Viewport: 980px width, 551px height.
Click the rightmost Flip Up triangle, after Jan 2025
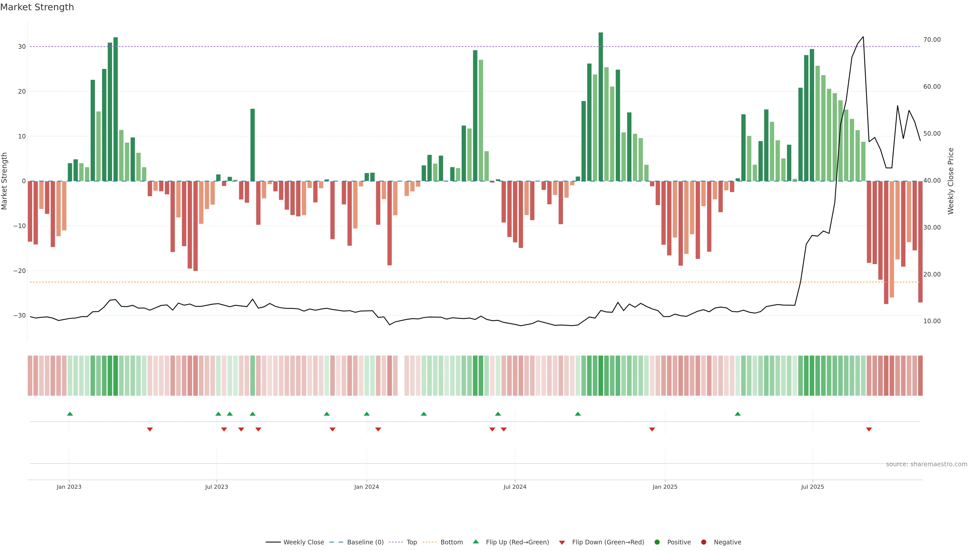click(x=738, y=414)
